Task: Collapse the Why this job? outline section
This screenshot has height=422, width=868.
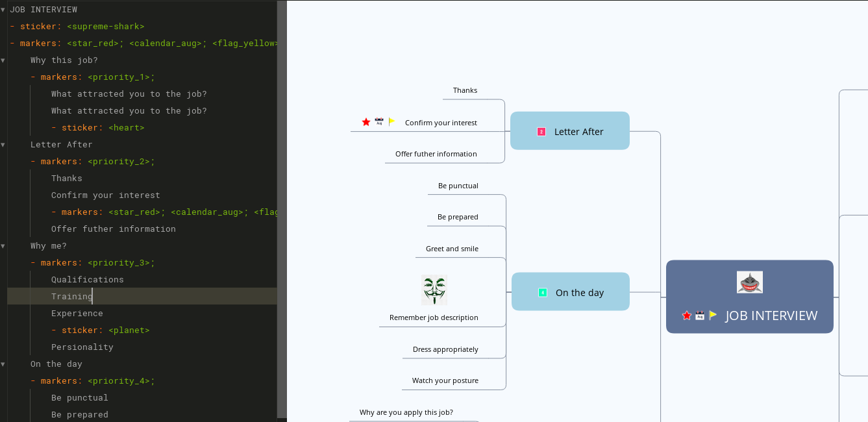Action: [x=3, y=60]
